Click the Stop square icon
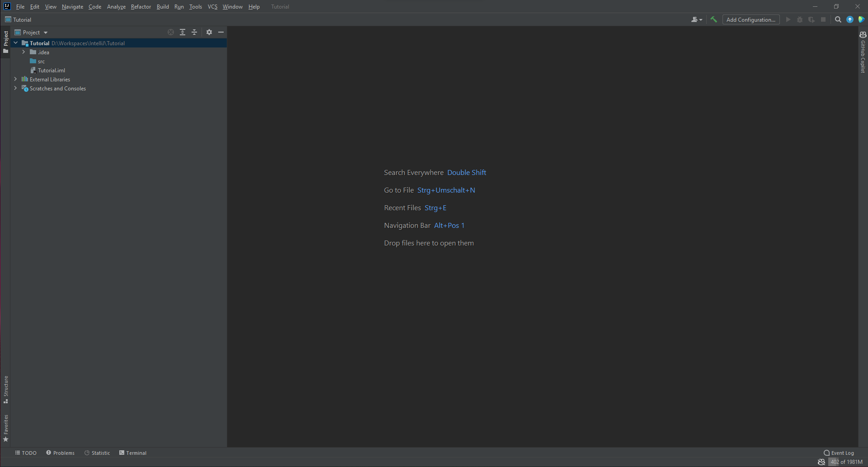Viewport: 868px width, 467px height. click(x=823, y=19)
